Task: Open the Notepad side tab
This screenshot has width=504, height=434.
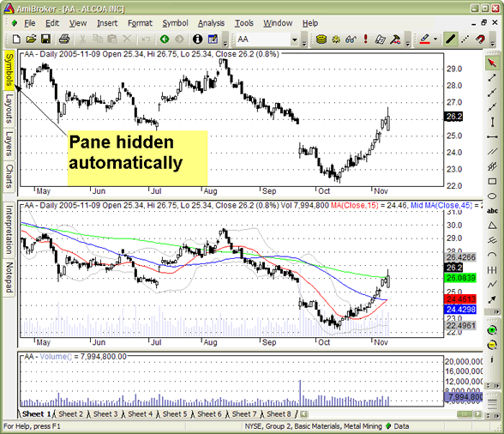Action: click(x=9, y=278)
